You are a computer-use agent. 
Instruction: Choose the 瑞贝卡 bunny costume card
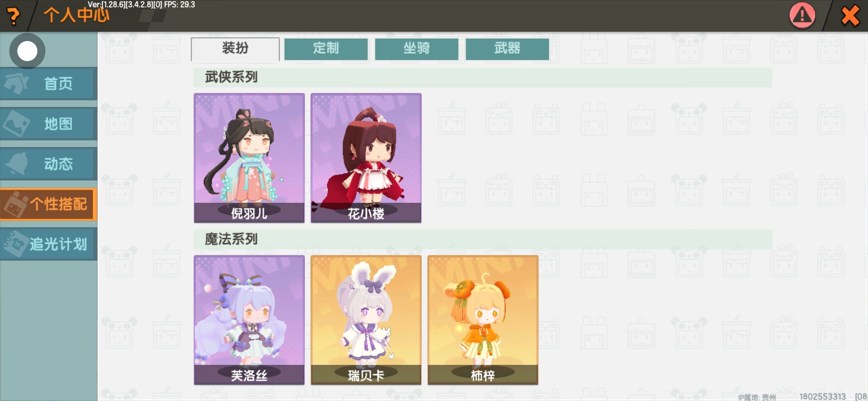366,320
